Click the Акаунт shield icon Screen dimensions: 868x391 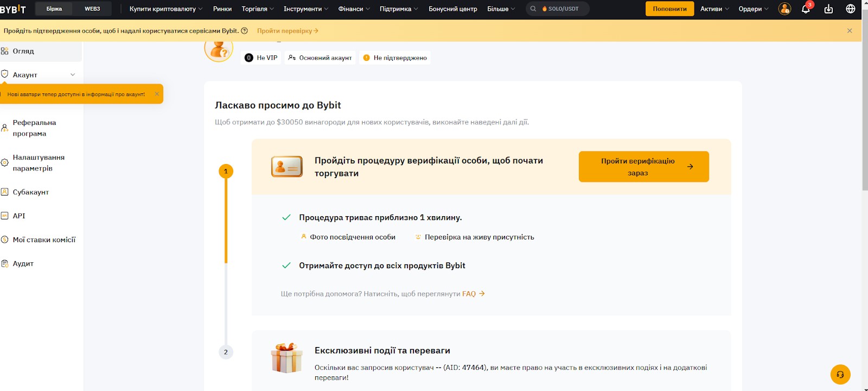point(4,74)
